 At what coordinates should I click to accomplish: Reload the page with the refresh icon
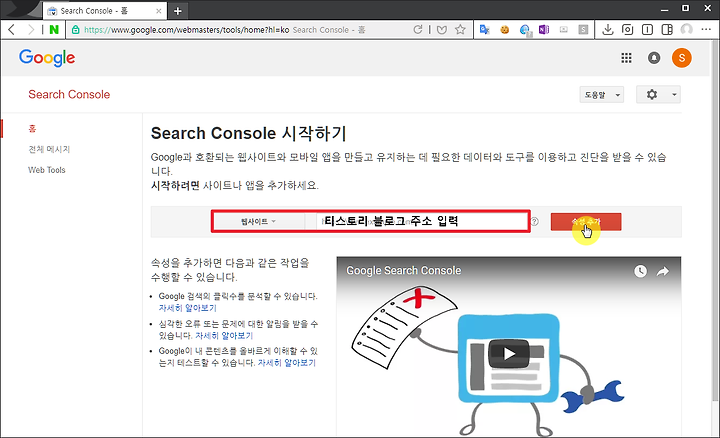click(417, 30)
